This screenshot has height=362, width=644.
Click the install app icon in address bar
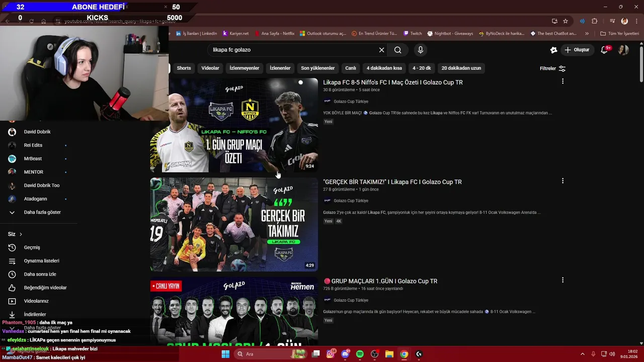tap(554, 21)
